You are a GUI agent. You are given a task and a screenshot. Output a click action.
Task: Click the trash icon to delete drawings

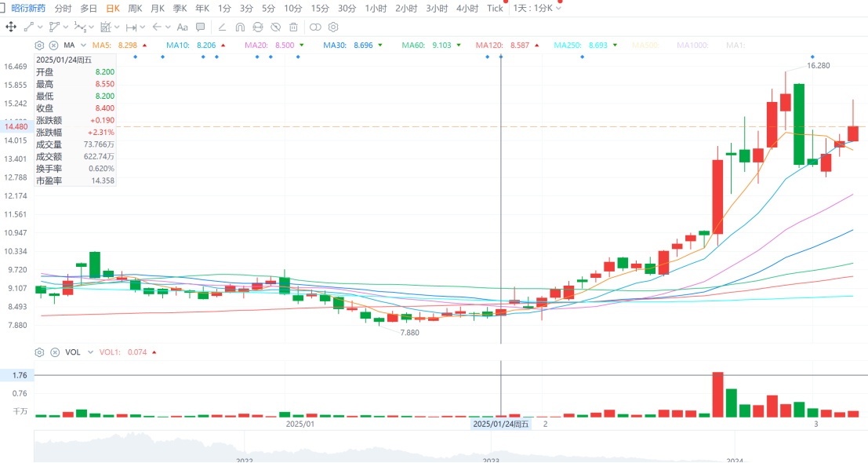click(293, 27)
